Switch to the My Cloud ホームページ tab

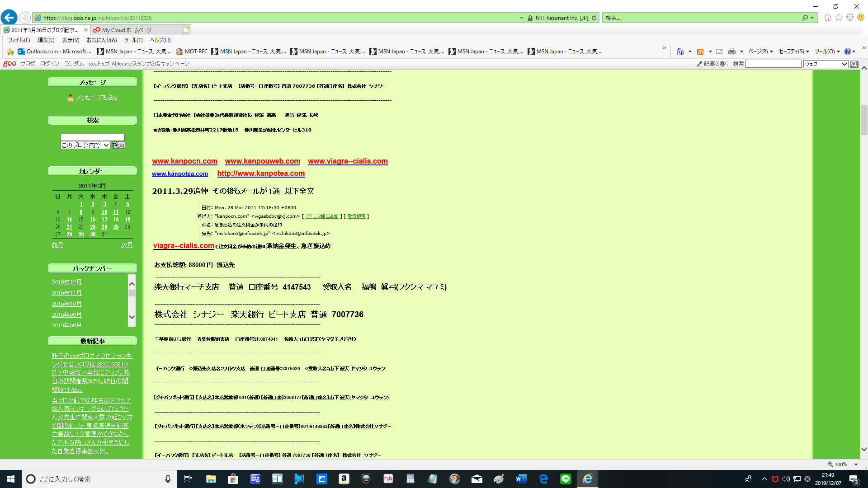136,30
